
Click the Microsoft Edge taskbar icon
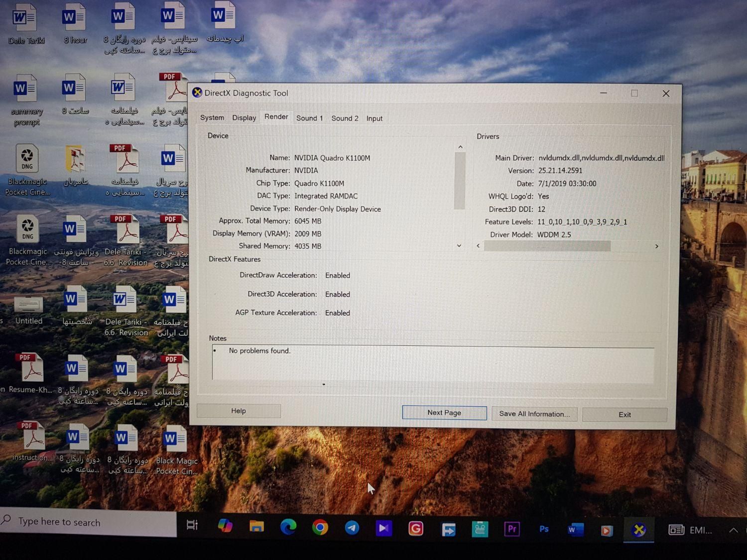288,527
